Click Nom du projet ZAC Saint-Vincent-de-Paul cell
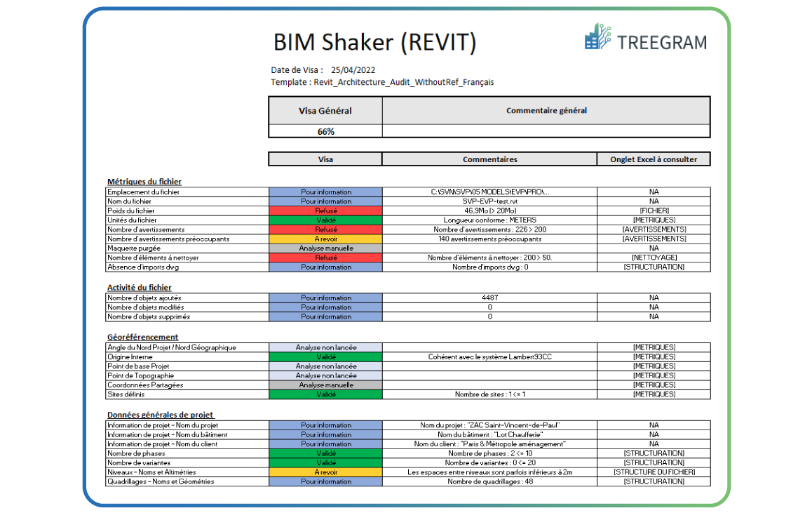 [x=490, y=425]
